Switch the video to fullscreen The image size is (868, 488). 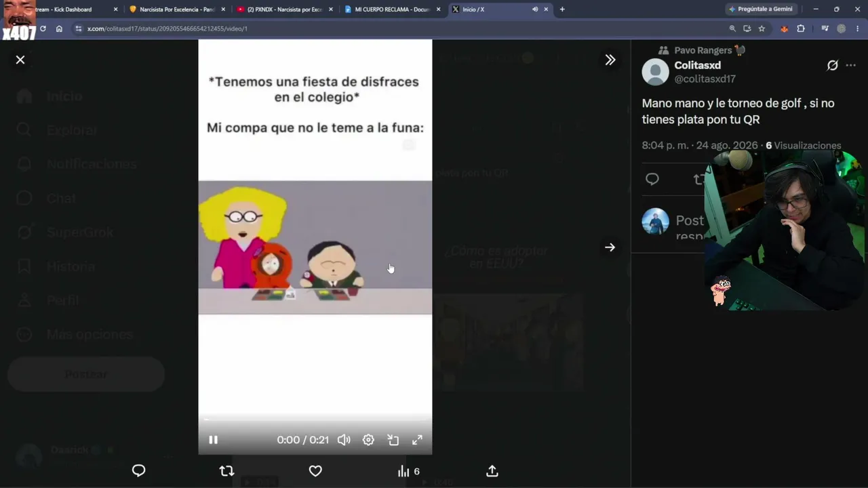417,440
